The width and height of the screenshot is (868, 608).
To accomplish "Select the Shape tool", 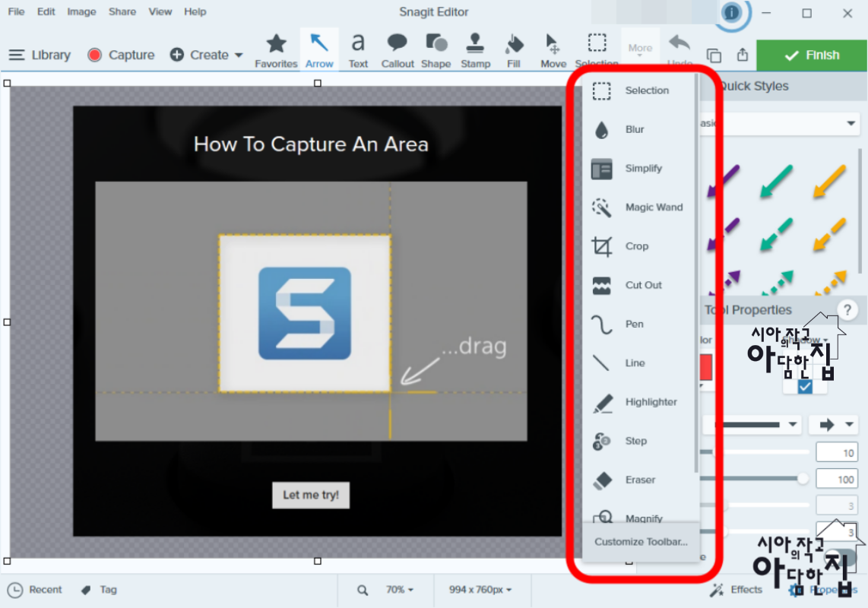I will pos(436,51).
